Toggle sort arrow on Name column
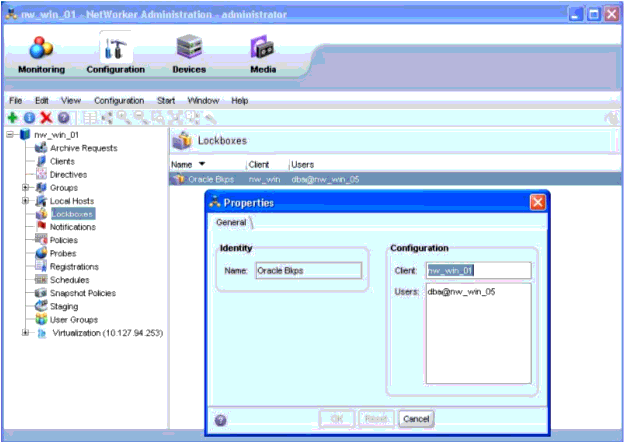This screenshot has height=442, width=624. (202, 164)
